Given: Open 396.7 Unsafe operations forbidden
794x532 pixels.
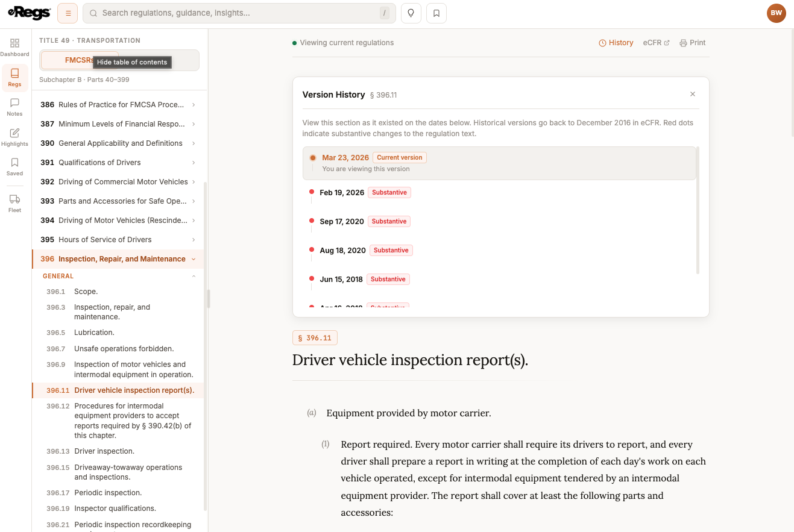Looking at the screenshot, I should [118, 349].
